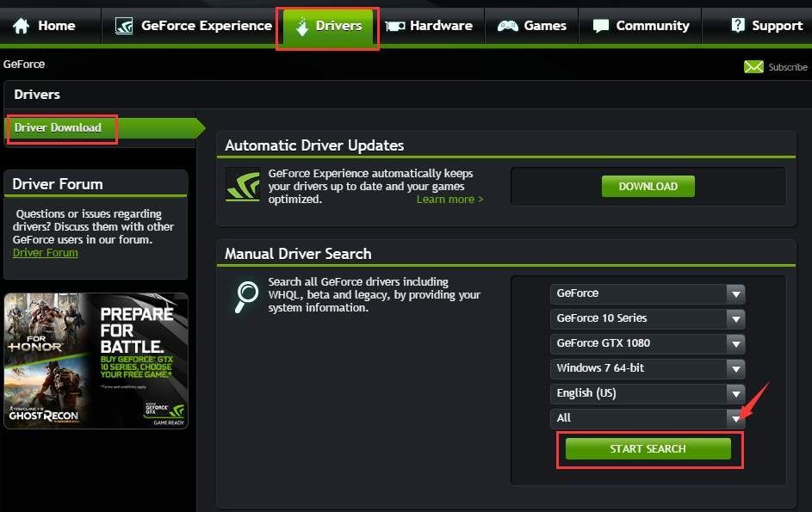The image size is (812, 512).
Task: Click the Home house icon
Action: 21,25
